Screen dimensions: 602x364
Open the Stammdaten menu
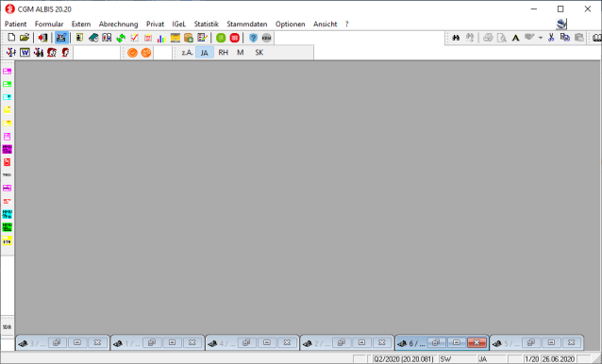click(247, 25)
